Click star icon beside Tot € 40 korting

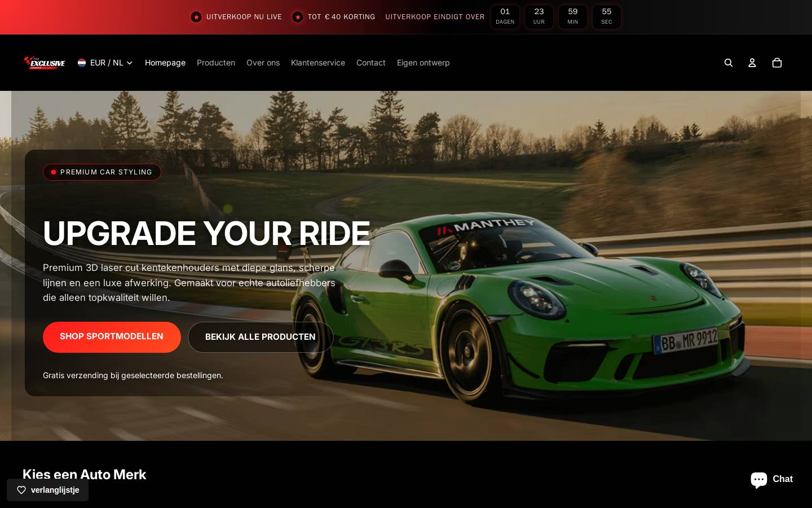[x=298, y=17]
